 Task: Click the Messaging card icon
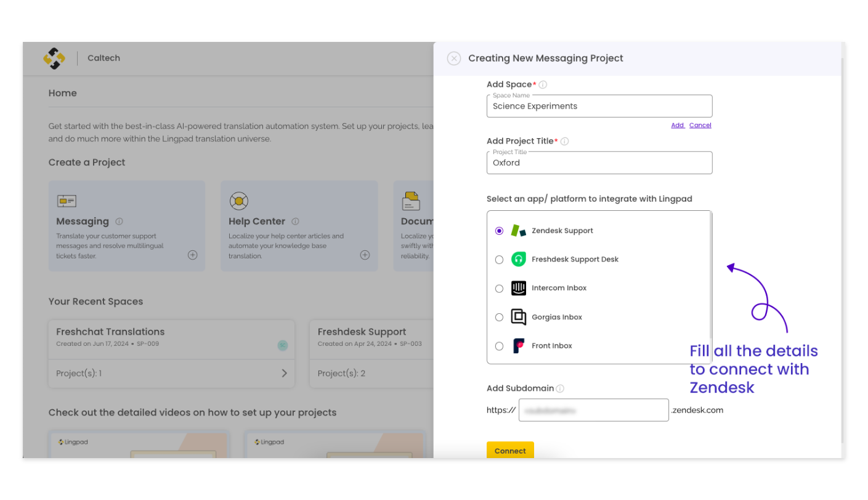pos(67,201)
